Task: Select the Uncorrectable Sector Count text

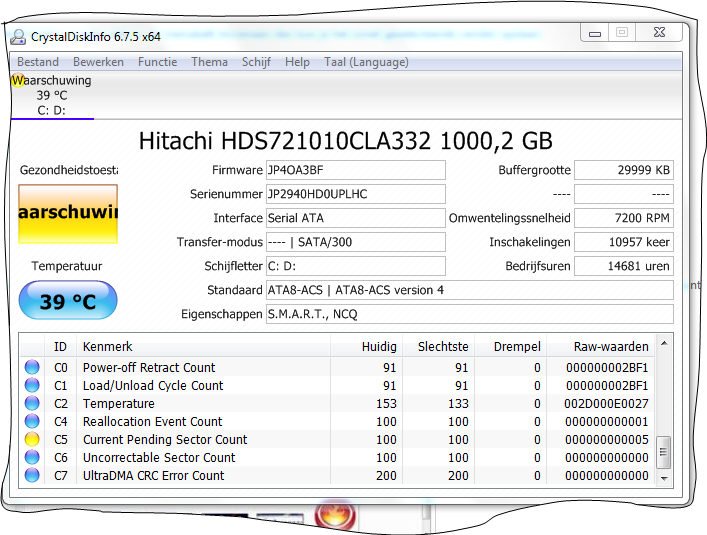Action: click(159, 457)
